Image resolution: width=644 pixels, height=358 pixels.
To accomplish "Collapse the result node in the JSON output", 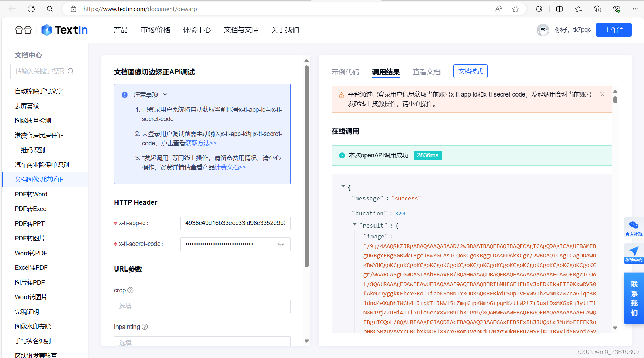I will [x=354, y=224].
